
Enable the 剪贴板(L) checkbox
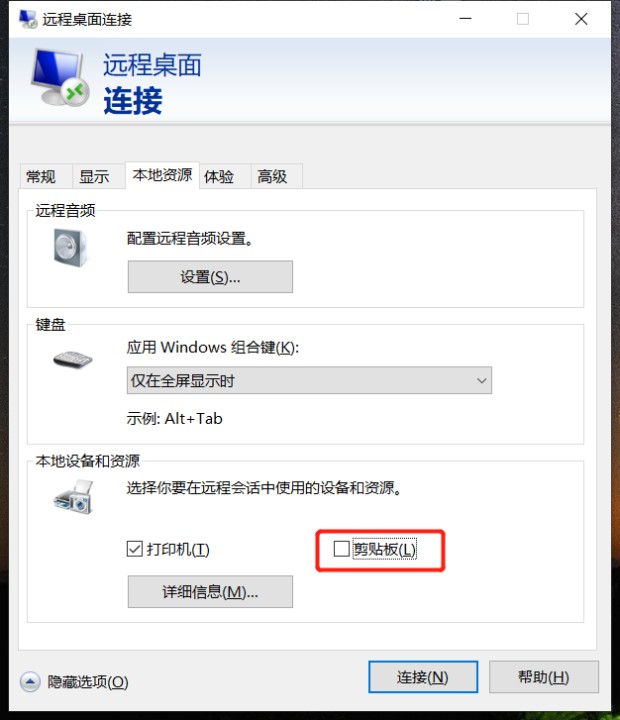341,548
